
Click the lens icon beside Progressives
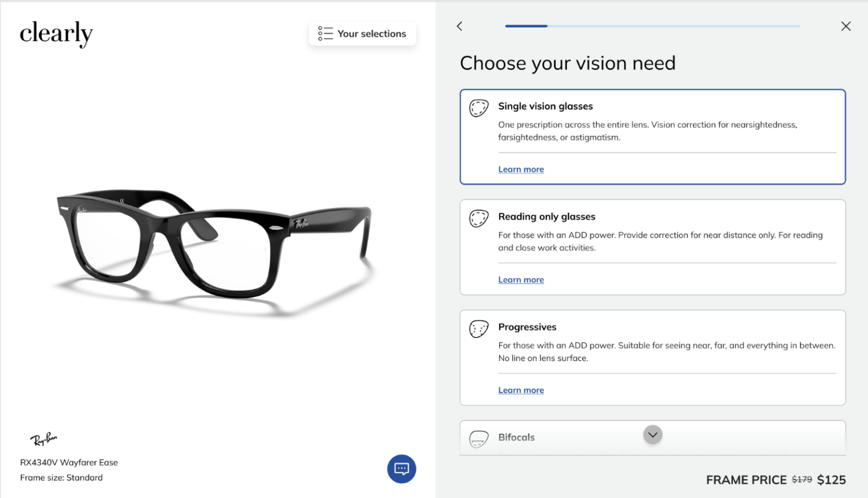(479, 328)
